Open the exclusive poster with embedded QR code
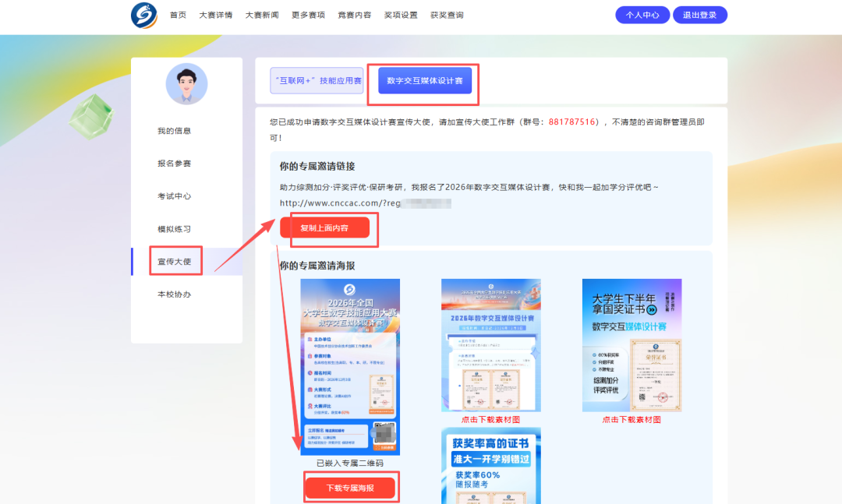Viewport: 842px width, 504px height. pos(350,367)
